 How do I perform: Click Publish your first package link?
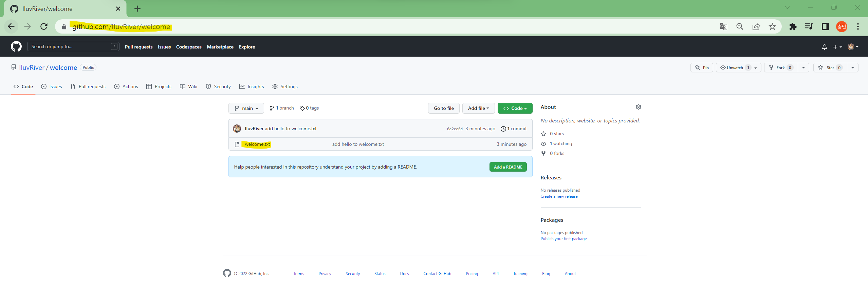click(564, 239)
